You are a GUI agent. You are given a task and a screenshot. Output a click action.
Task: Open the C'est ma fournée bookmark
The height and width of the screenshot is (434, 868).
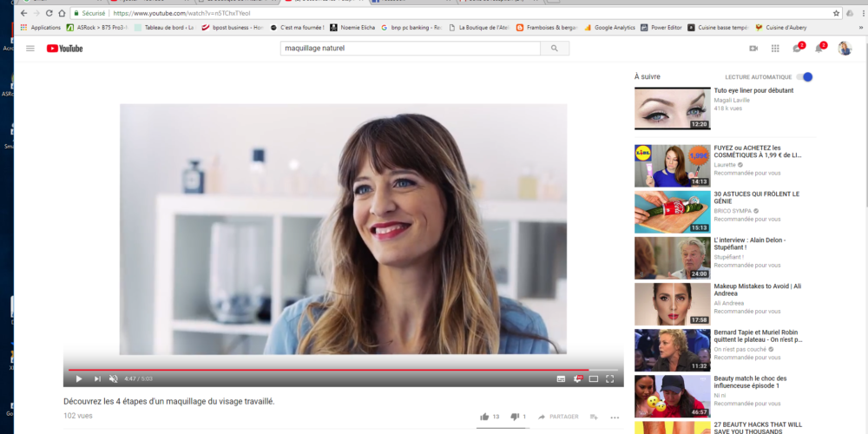[297, 27]
